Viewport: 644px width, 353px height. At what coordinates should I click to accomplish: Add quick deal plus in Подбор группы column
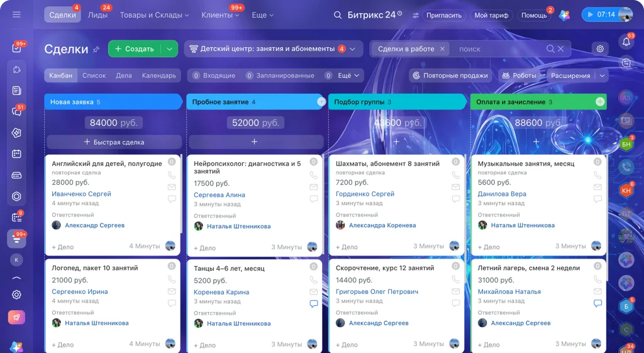[396, 142]
